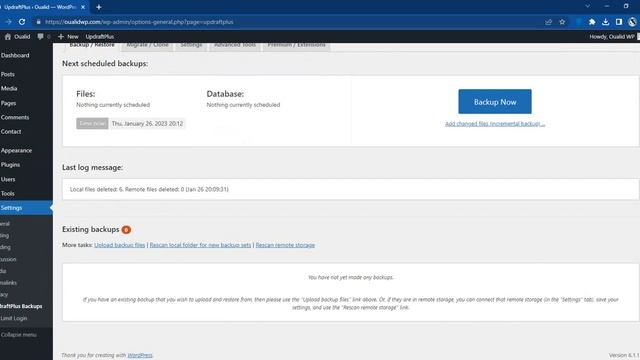The image size is (640, 360).
Task: Open the New content menu
Action: 68,36
